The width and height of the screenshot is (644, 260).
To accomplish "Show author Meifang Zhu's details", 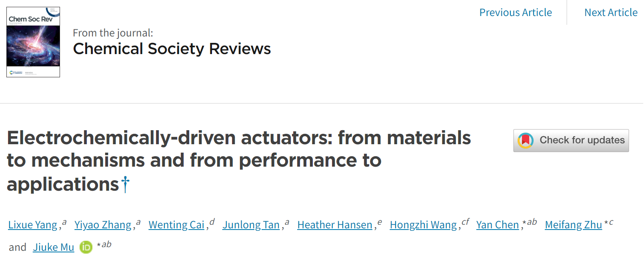I will (x=573, y=225).
